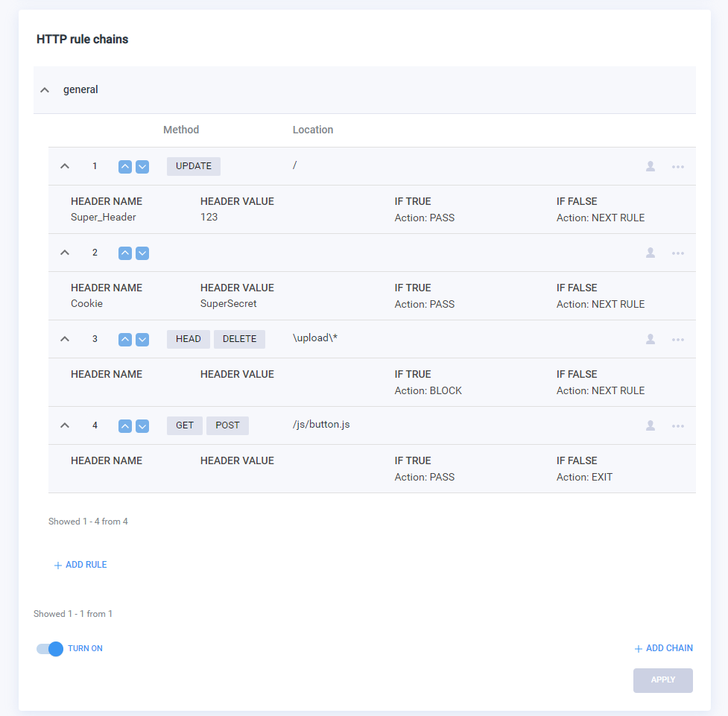Toggle the Turn On switch

(50, 649)
